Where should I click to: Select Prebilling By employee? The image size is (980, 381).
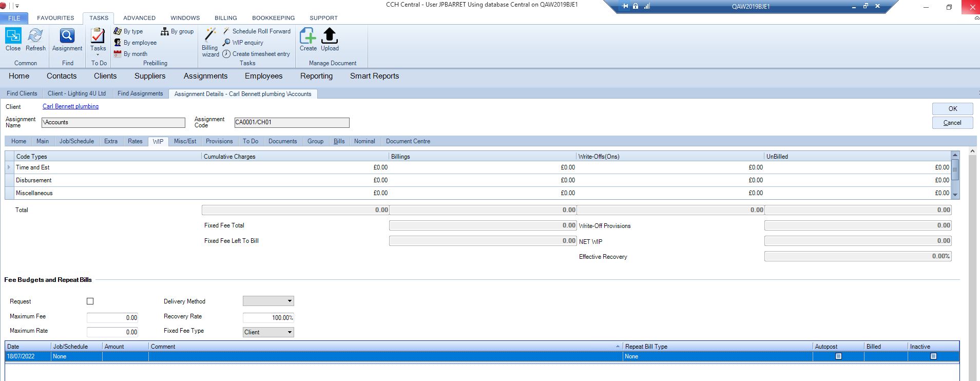point(136,43)
